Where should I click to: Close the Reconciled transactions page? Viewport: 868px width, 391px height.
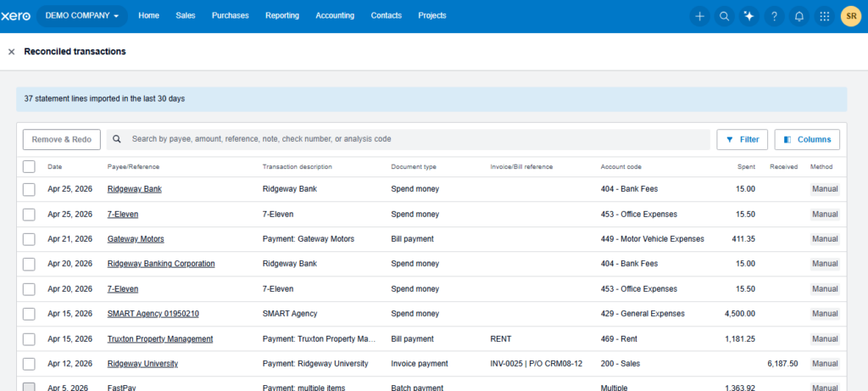click(x=11, y=52)
